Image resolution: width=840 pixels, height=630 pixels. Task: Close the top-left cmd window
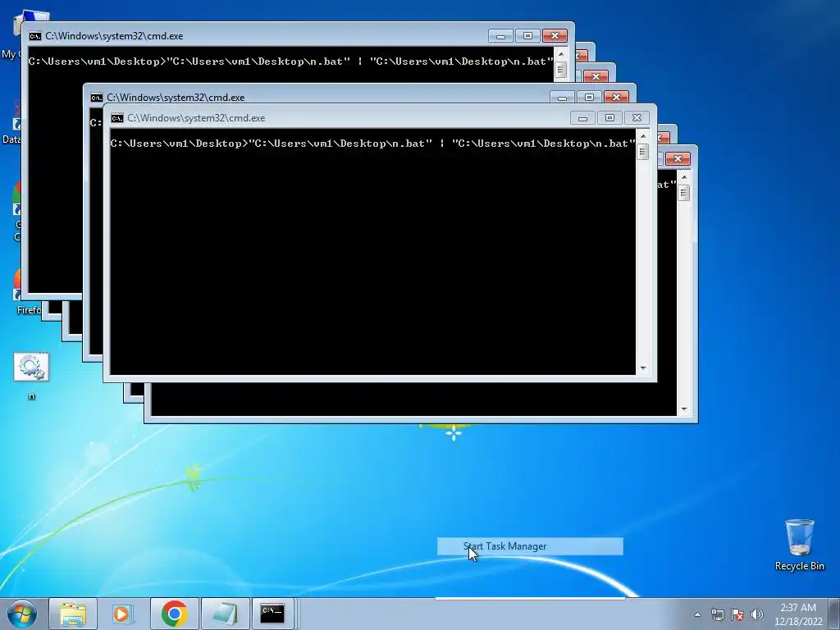tap(555, 36)
